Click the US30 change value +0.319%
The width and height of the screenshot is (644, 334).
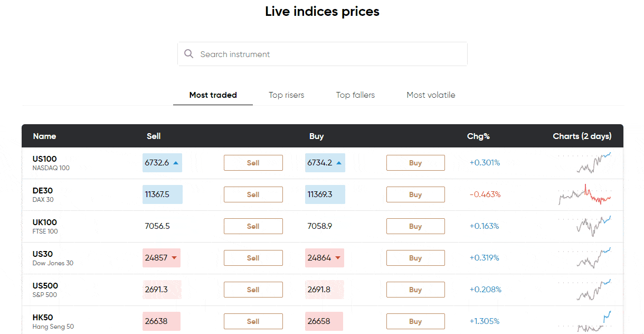click(485, 258)
